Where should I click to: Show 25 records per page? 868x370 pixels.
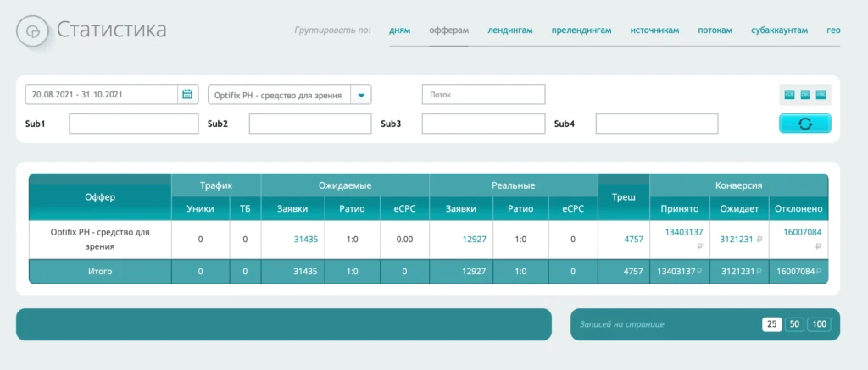[x=771, y=324]
